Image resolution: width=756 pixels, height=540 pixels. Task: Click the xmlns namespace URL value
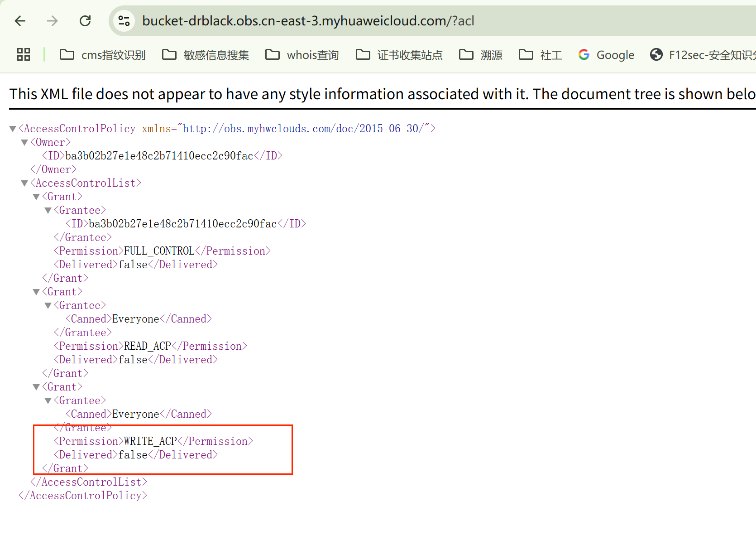(303, 129)
